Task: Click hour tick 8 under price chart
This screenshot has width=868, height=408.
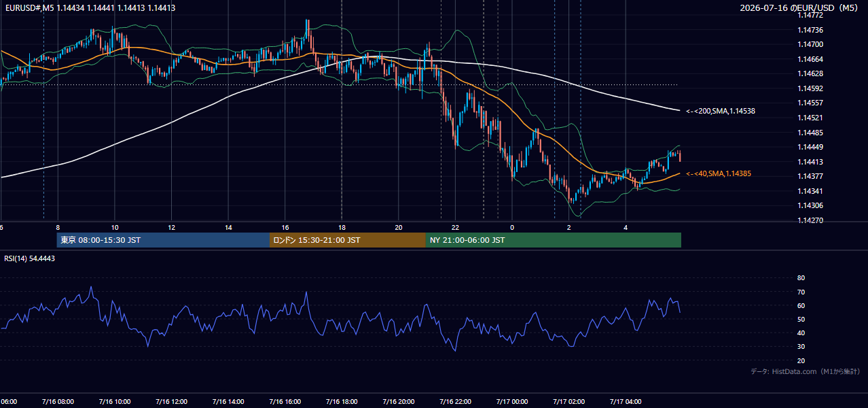Action: pos(58,227)
